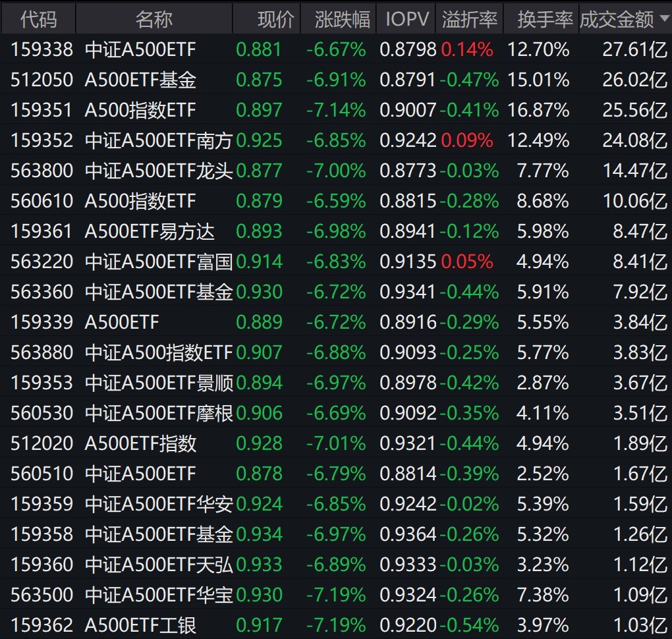This screenshot has width=672, height=639.
Task: Click price 0.878
Action: point(260,474)
